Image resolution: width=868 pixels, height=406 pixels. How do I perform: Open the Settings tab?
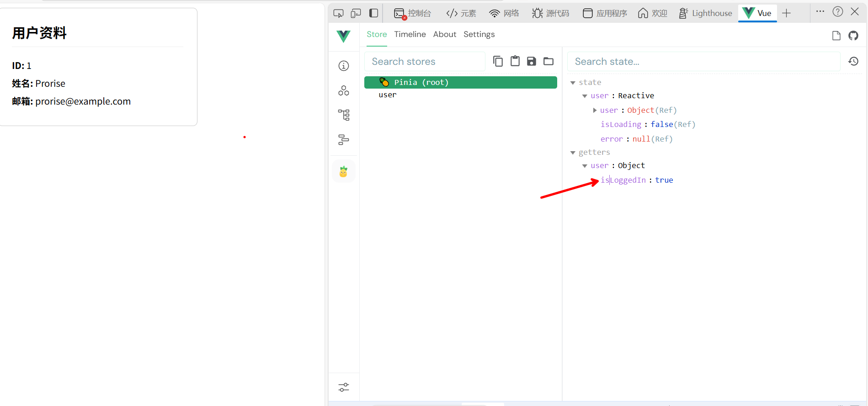click(x=479, y=34)
